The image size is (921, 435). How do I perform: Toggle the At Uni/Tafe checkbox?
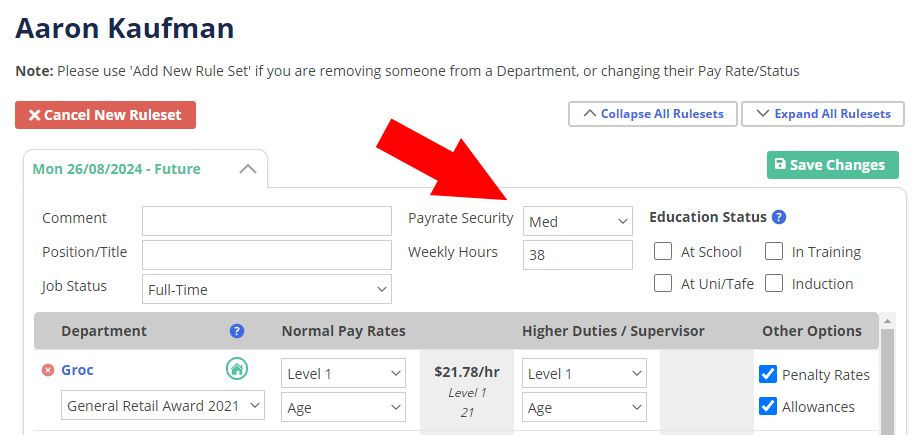(x=663, y=284)
